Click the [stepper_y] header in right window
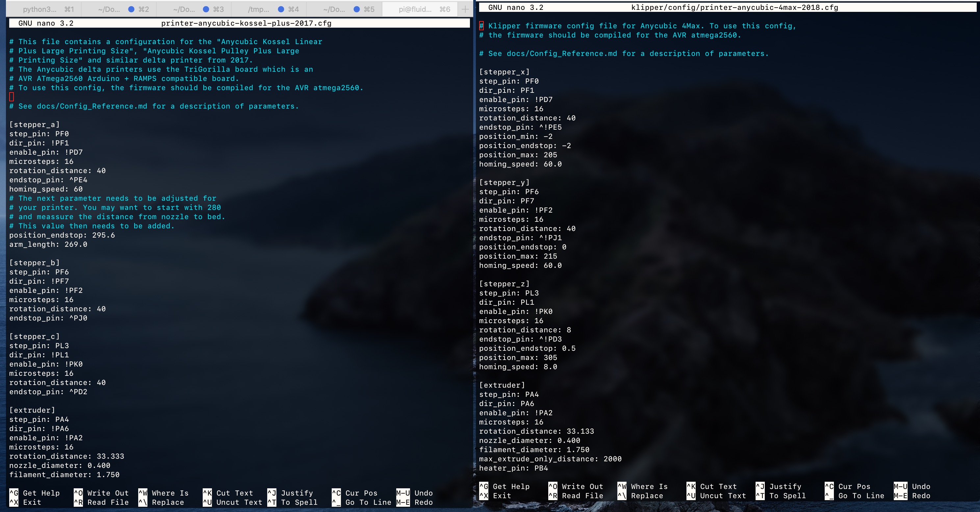 coord(504,183)
